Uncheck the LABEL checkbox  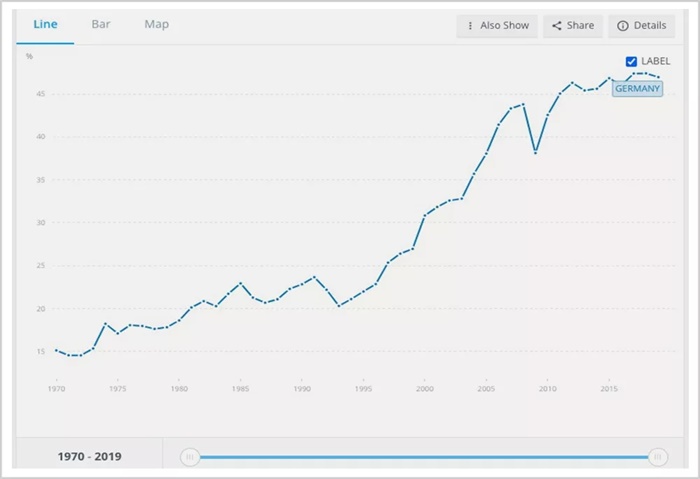tap(631, 61)
